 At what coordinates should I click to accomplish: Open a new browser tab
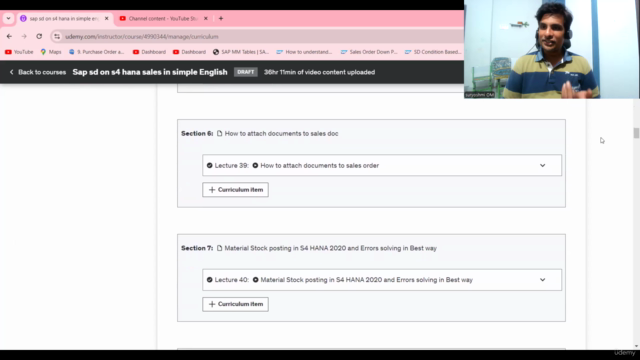(x=221, y=18)
